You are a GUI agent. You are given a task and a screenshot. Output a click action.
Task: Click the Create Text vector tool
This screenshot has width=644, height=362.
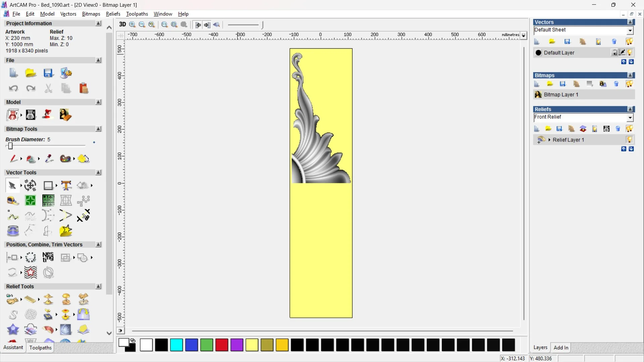point(66,185)
